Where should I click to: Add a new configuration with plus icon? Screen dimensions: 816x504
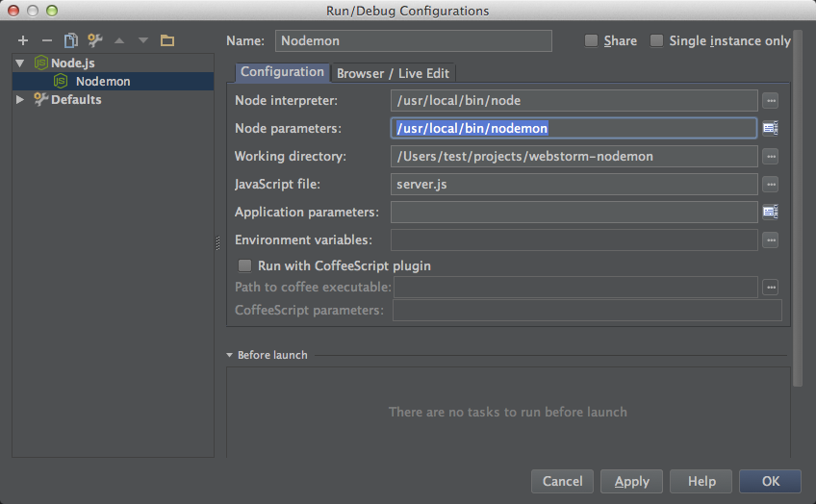click(23, 40)
